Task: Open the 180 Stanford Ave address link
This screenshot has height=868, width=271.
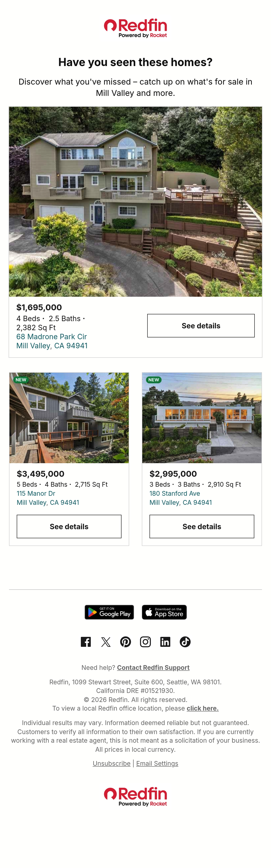Action: pos(181,498)
